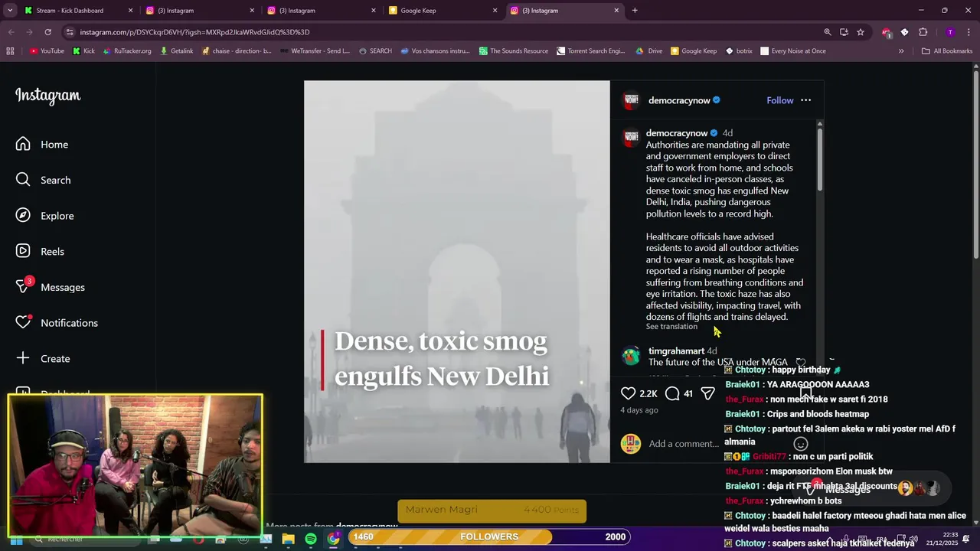Open Messages with the 3 badge
This screenshot has width=980, height=551.
[x=51, y=287]
